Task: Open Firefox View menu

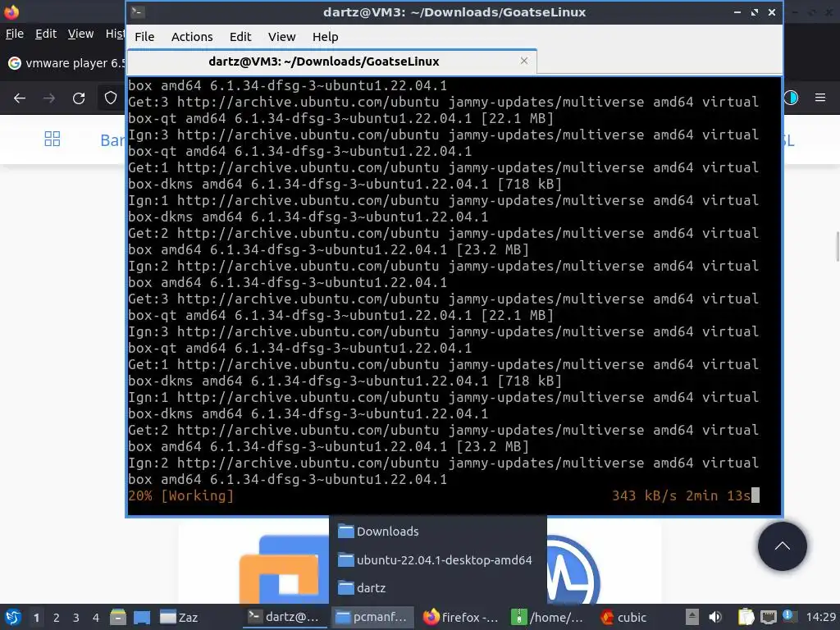Action: click(81, 34)
